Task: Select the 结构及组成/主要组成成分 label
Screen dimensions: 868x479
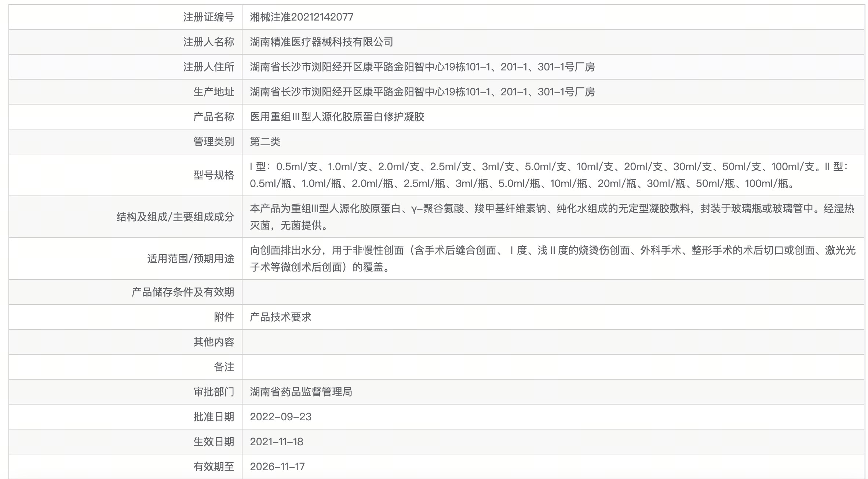Action: 175,217
